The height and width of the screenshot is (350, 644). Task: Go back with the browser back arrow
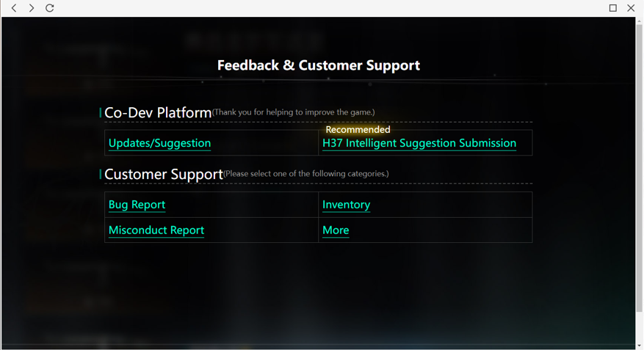click(x=14, y=8)
